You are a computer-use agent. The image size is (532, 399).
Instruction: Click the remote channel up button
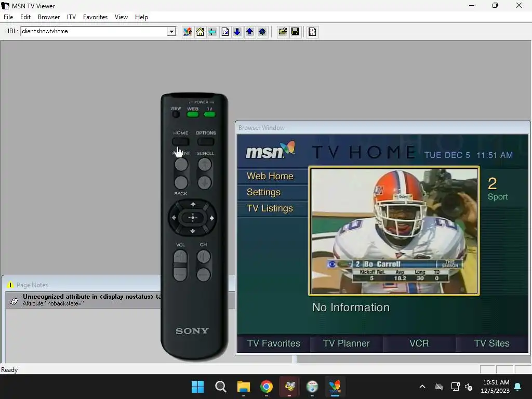pos(204,257)
